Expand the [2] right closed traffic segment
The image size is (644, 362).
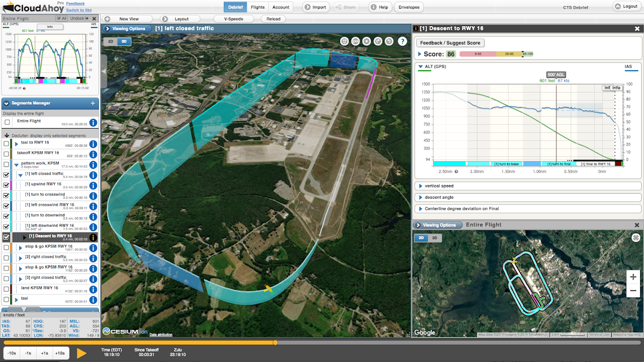click(x=20, y=258)
